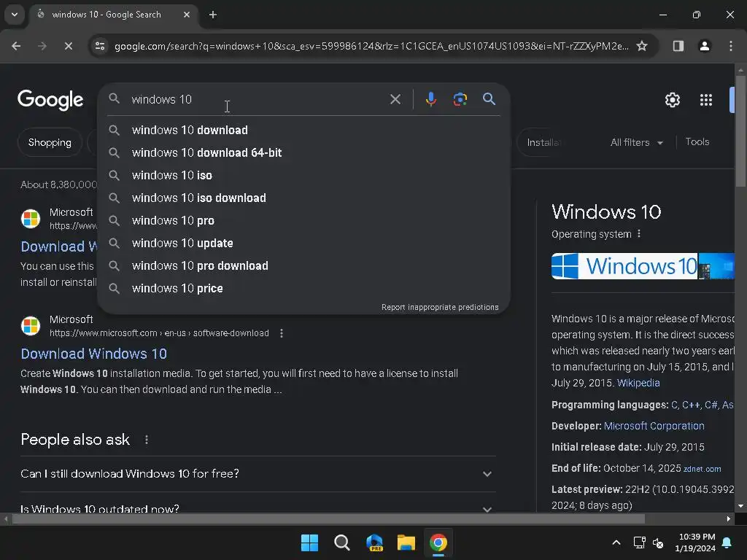Select suggestion windows 10 iso

303,175
